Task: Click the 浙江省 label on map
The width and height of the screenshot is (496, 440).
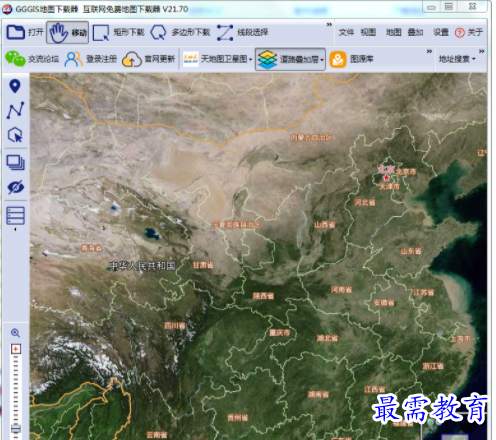Action: tap(433, 366)
